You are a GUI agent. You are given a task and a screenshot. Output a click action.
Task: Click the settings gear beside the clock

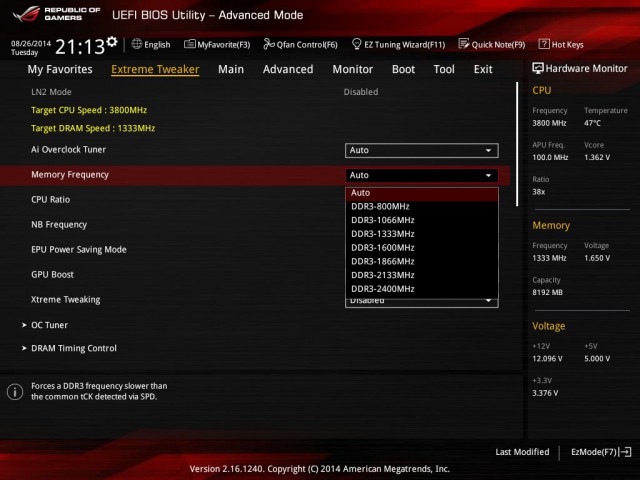(112, 41)
